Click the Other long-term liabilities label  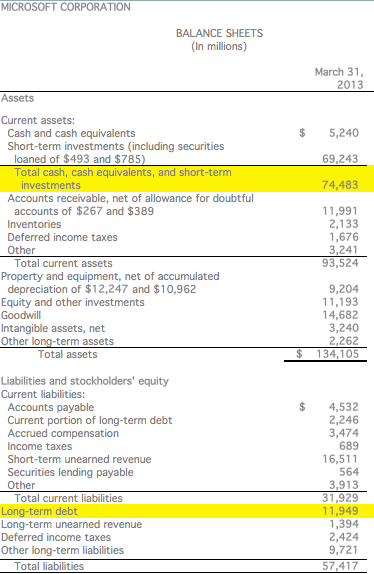click(x=63, y=550)
